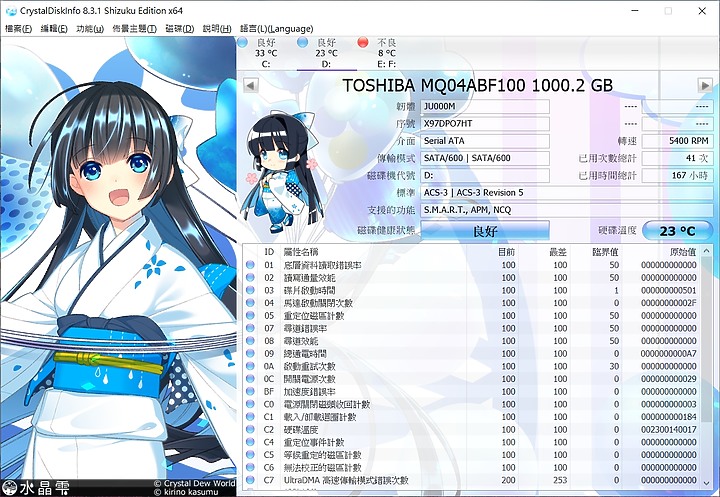
Task: Click the blue status ball for D: drive
Action: [303, 42]
